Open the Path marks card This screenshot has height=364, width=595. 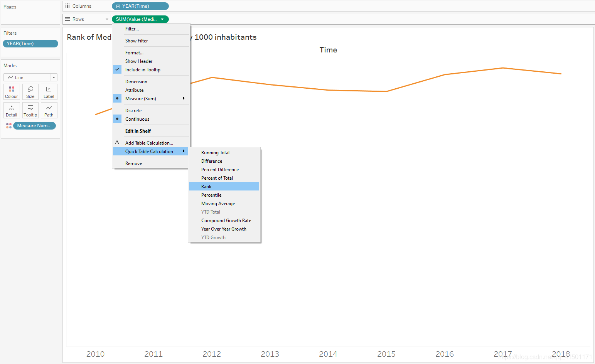[49, 111]
